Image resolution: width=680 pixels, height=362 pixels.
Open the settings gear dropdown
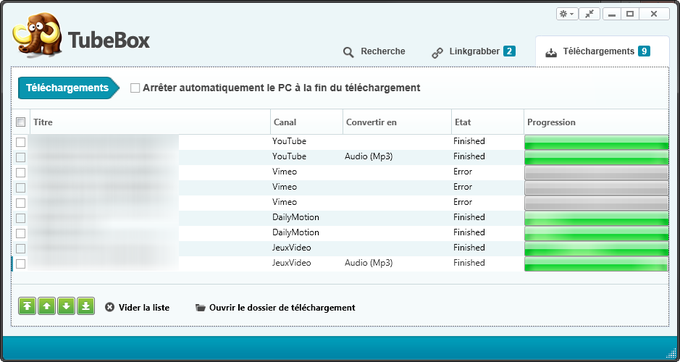pos(566,14)
